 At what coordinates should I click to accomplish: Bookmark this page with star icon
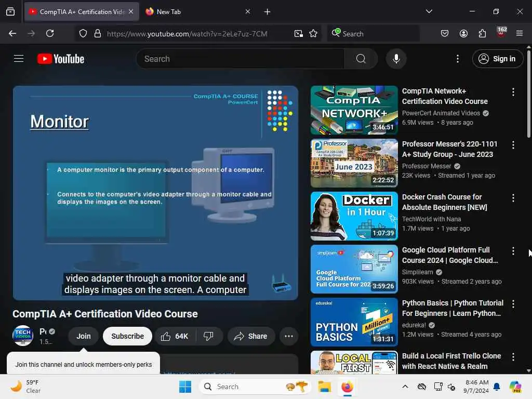coord(313,34)
